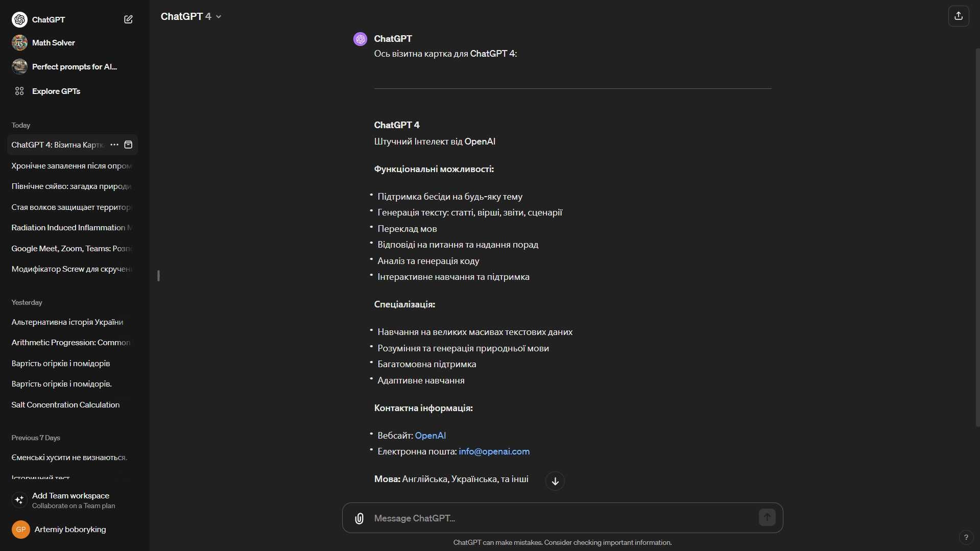
Task: Start a new chat with edit icon
Action: point(128,19)
